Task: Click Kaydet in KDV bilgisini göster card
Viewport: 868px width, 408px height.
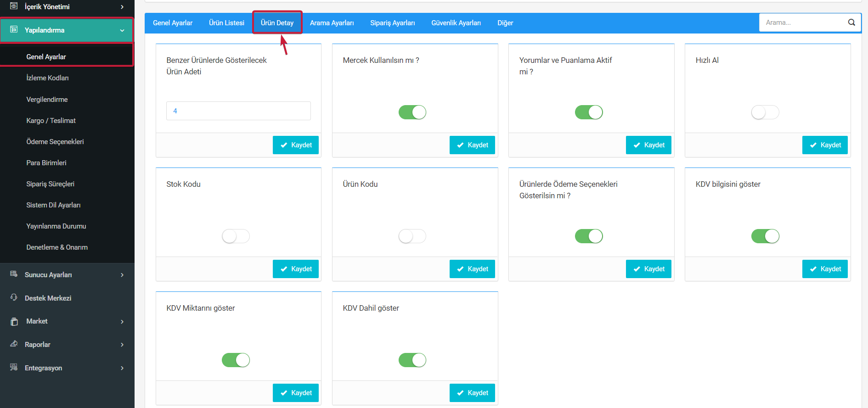Action: (825, 269)
